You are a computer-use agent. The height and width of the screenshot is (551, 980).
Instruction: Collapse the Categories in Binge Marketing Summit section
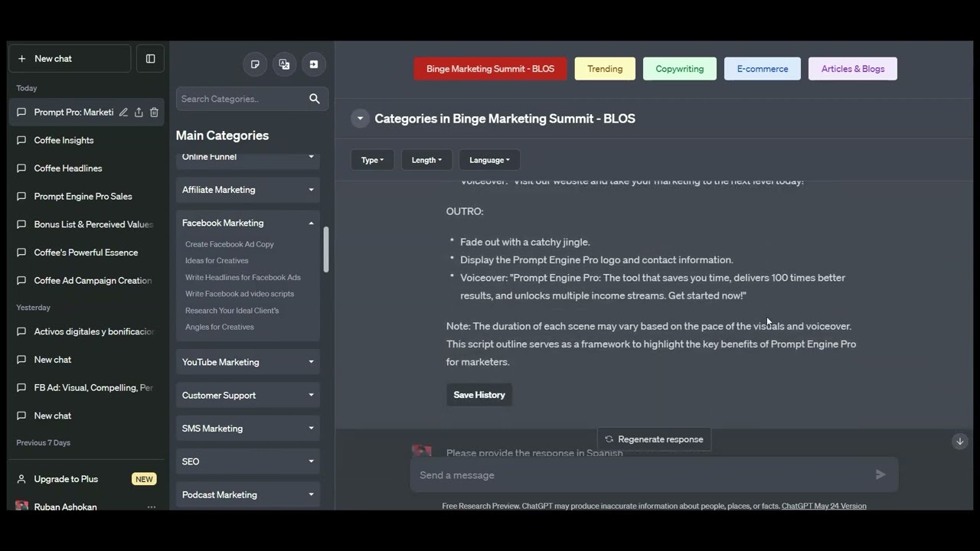click(x=360, y=119)
